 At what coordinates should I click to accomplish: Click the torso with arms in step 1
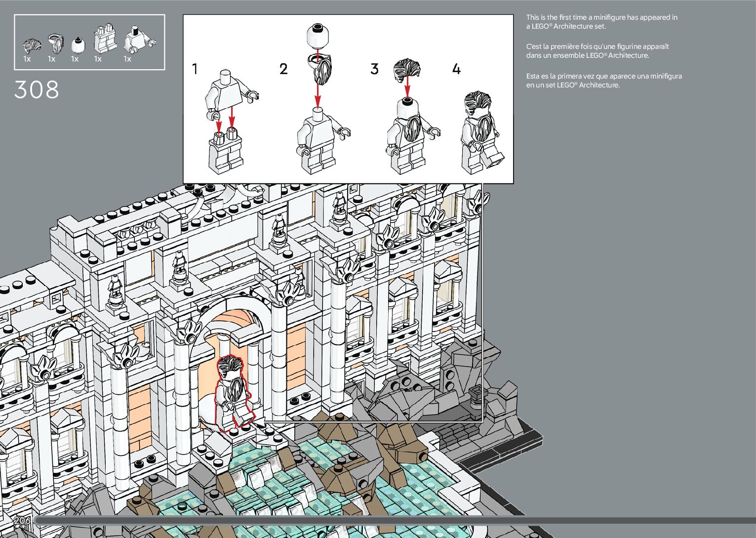[x=228, y=93]
